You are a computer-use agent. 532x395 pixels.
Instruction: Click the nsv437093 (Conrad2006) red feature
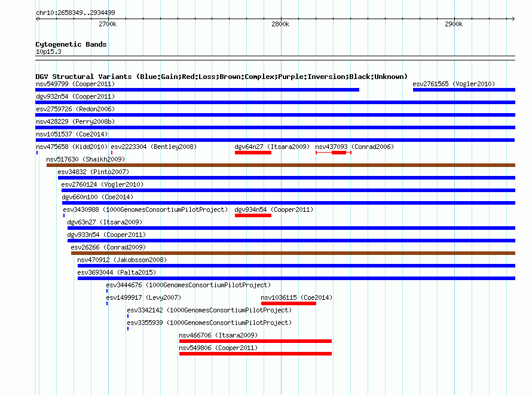point(334,153)
